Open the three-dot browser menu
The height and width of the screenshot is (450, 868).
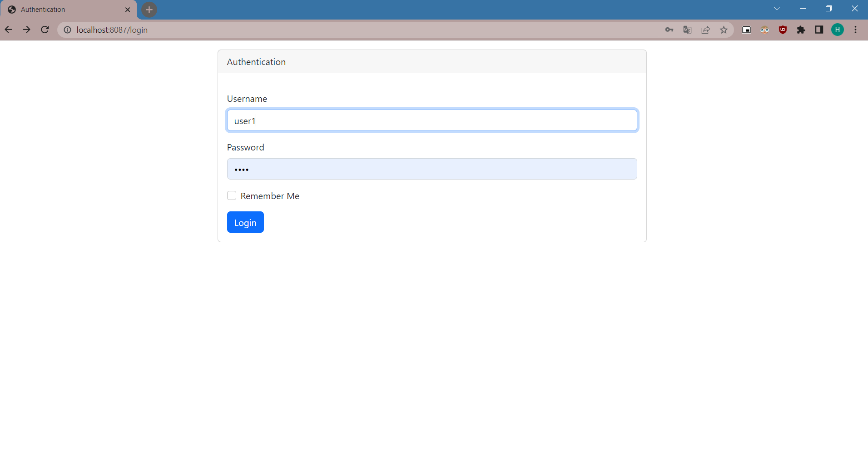(855, 30)
